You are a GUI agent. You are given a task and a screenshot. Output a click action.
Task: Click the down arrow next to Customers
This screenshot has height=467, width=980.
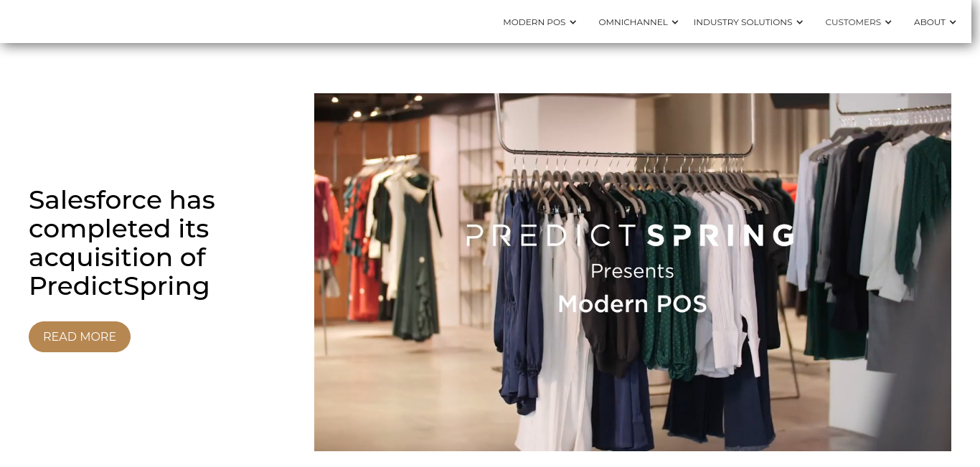(888, 22)
